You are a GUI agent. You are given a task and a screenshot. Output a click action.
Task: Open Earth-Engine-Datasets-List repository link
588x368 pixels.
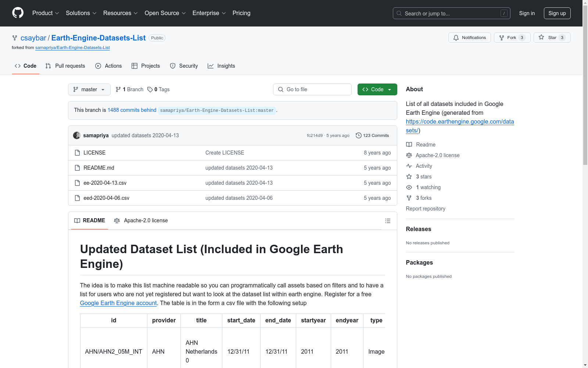(98, 38)
